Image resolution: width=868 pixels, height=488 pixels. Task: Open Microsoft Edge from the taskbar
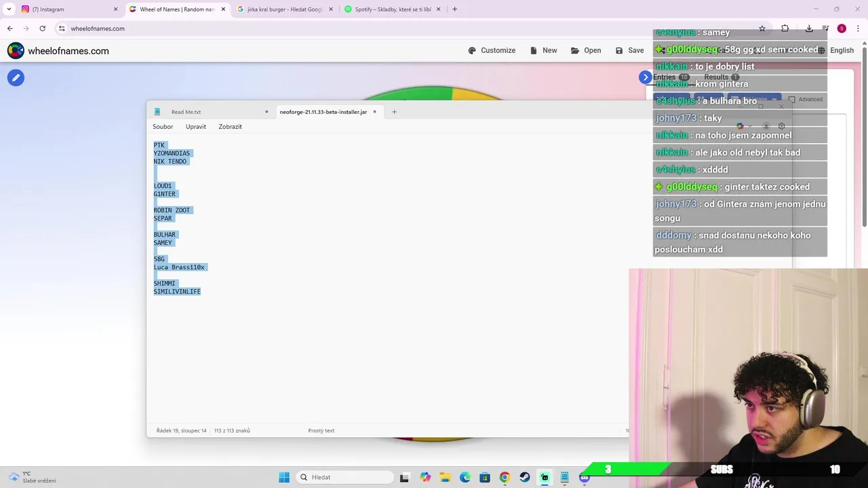click(x=465, y=477)
